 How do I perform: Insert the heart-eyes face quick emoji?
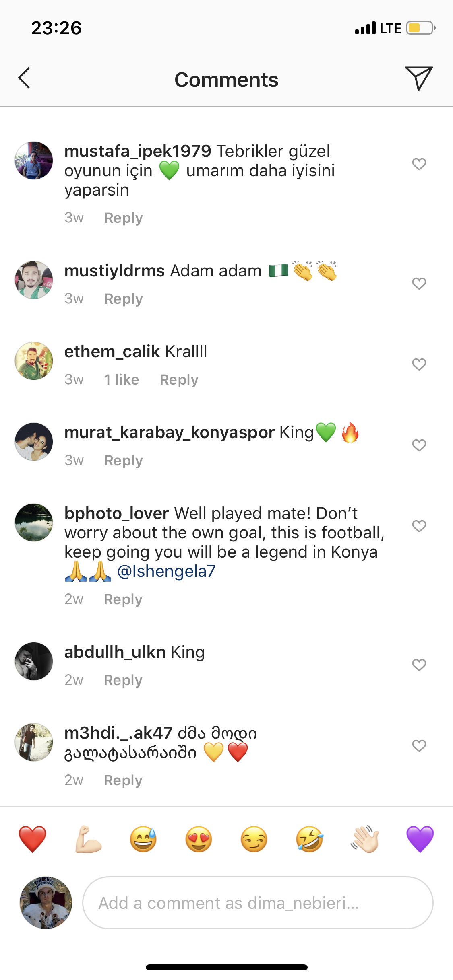pyautogui.click(x=199, y=839)
